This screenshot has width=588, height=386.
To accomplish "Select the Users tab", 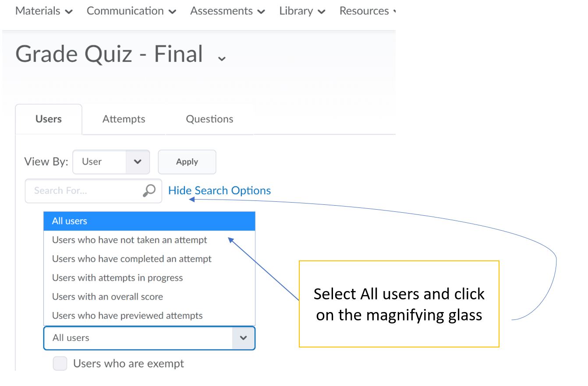I will point(49,119).
